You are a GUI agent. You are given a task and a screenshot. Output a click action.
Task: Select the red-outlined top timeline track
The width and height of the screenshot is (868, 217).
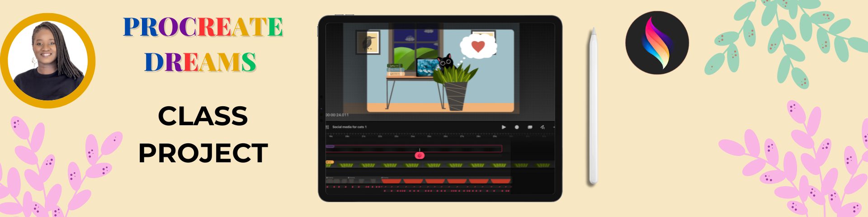point(414,149)
